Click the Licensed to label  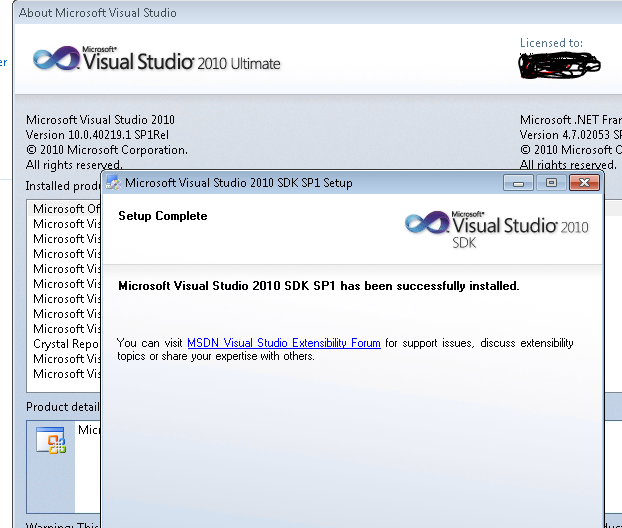[551, 43]
